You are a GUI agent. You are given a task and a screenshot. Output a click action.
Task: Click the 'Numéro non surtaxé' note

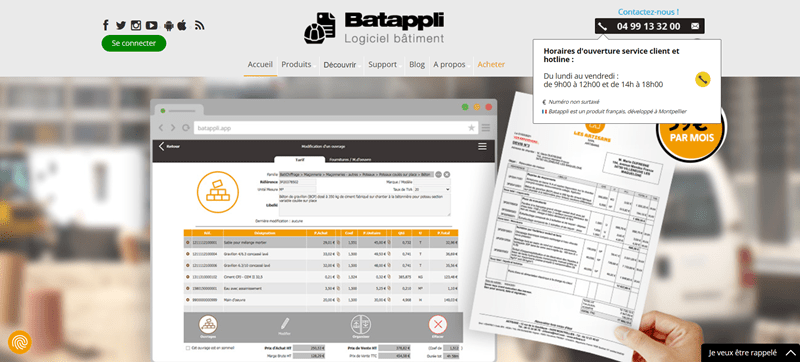tap(574, 102)
